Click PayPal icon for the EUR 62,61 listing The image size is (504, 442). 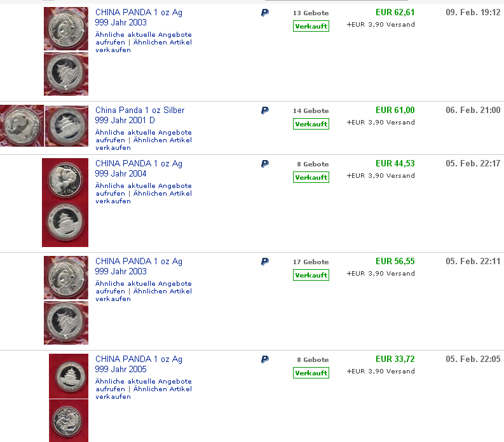pos(264,13)
